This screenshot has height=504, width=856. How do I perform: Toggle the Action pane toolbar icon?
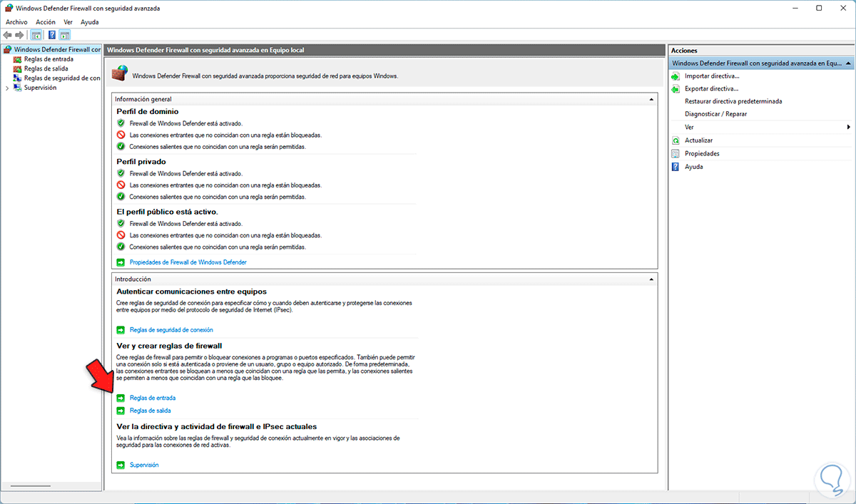(66, 35)
